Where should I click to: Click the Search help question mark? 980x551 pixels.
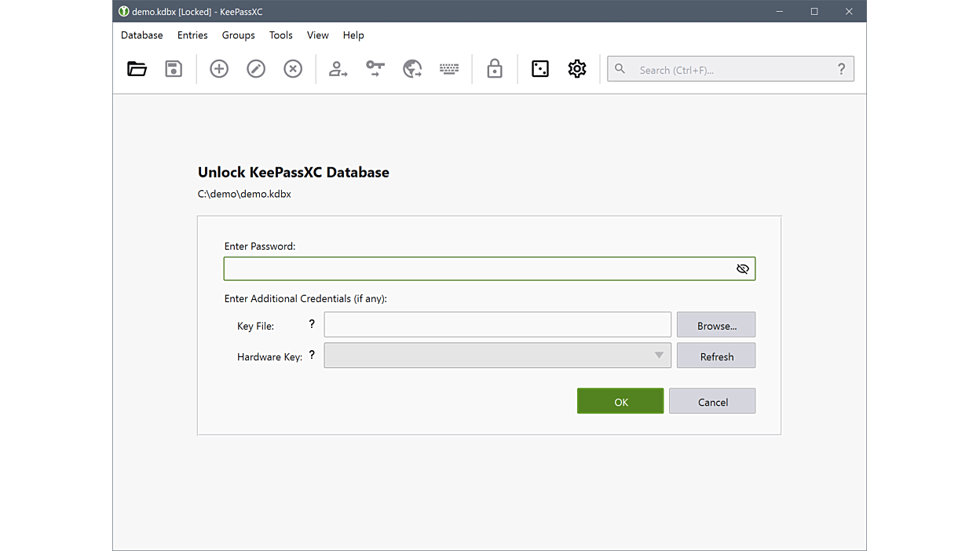(841, 69)
